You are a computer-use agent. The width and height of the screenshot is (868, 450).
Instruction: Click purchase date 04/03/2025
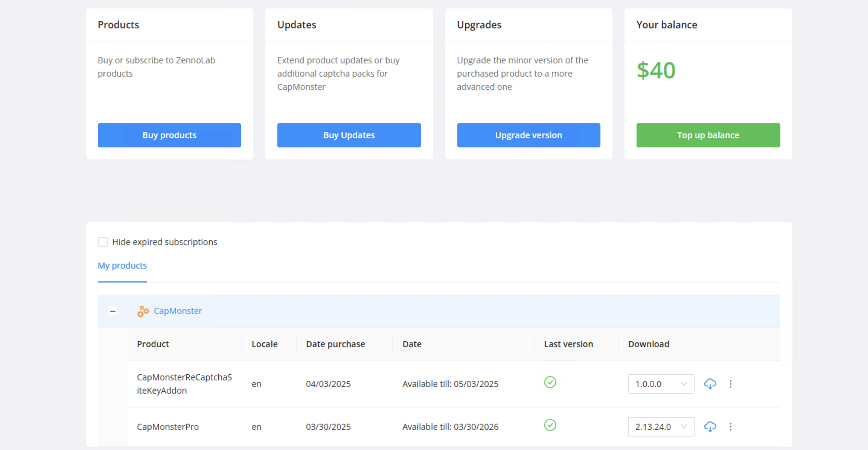pos(328,384)
